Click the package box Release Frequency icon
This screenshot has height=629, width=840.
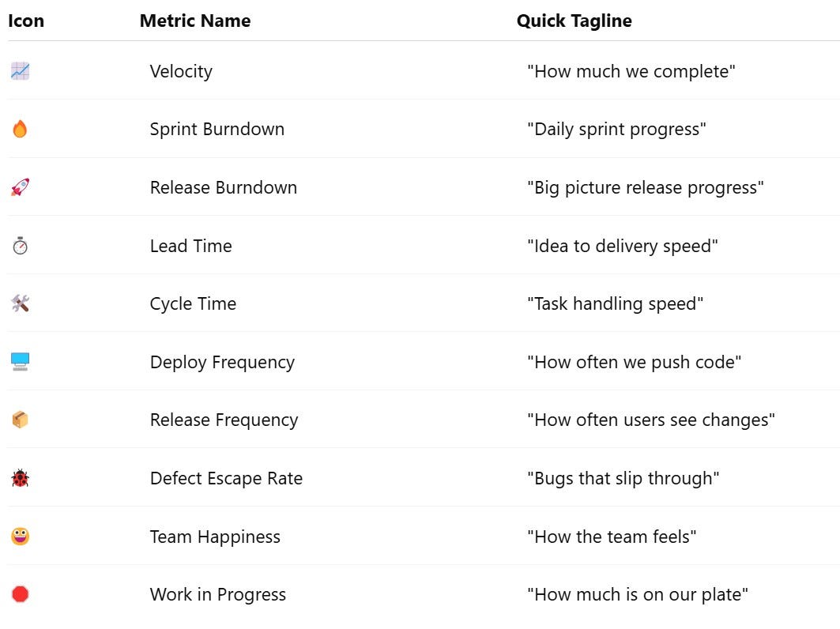point(21,420)
